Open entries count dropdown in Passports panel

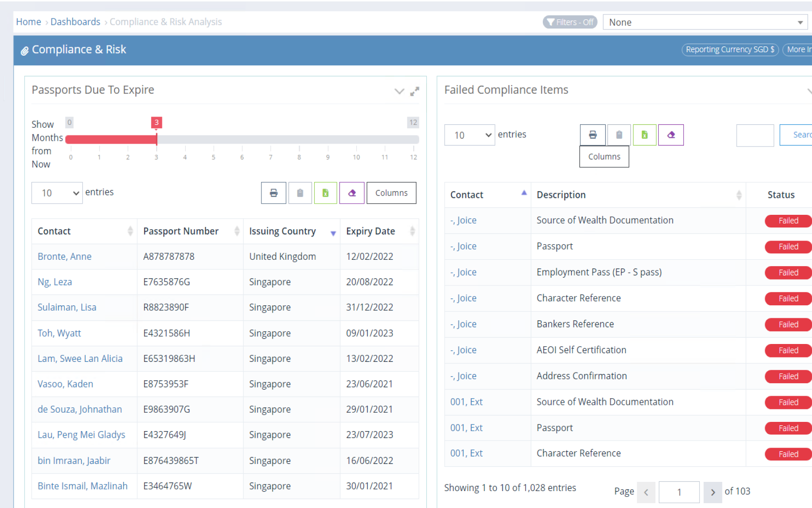pos(57,193)
